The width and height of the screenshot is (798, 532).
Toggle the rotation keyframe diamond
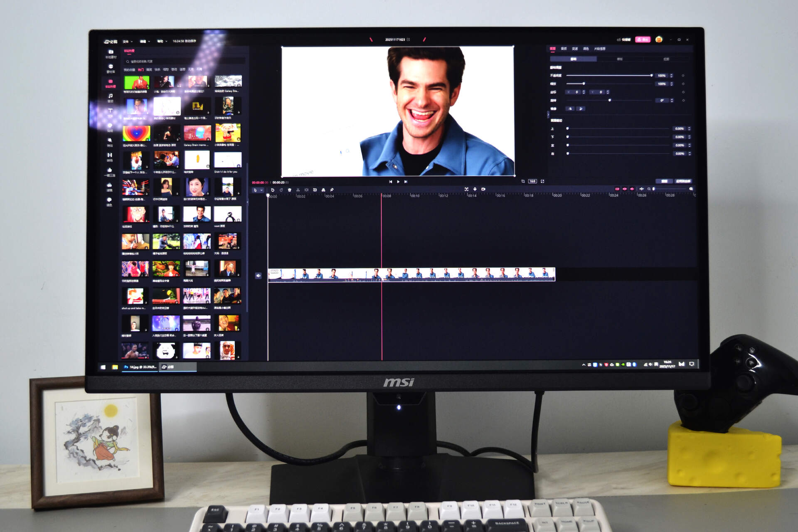[683, 101]
